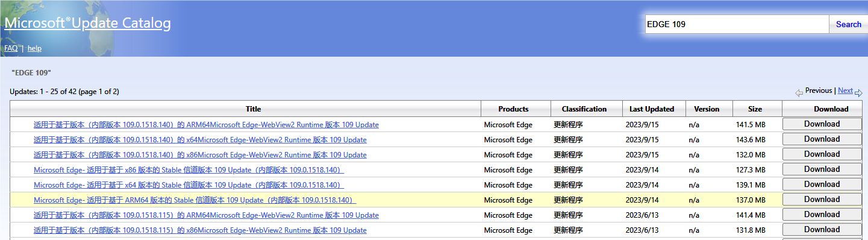868x240 pixels.
Task: Go to Next results page link
Action: coord(845,90)
